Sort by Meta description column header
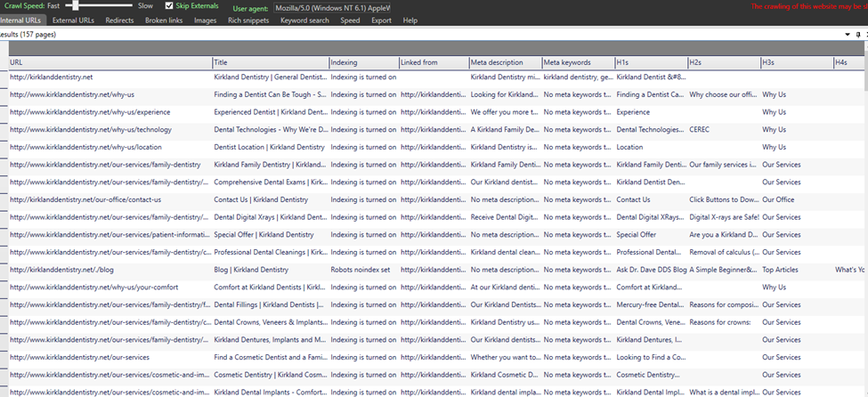The width and height of the screenshot is (868, 397). (x=506, y=62)
